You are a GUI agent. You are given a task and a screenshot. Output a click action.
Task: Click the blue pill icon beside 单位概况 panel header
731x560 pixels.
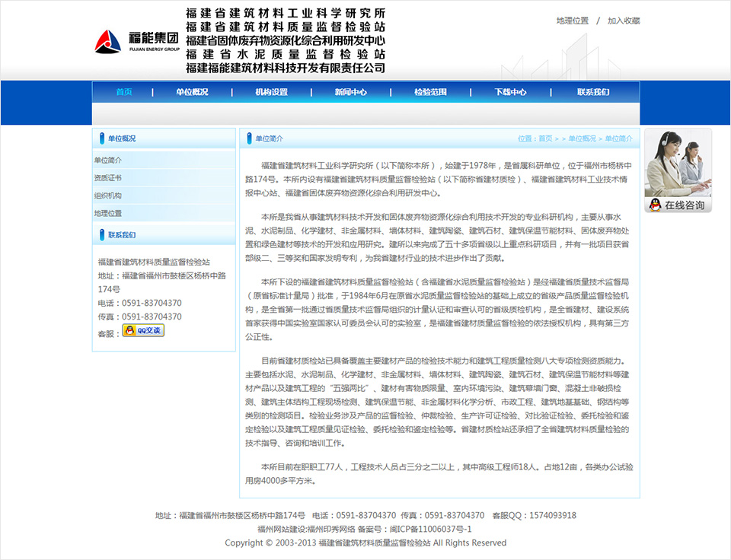point(101,138)
